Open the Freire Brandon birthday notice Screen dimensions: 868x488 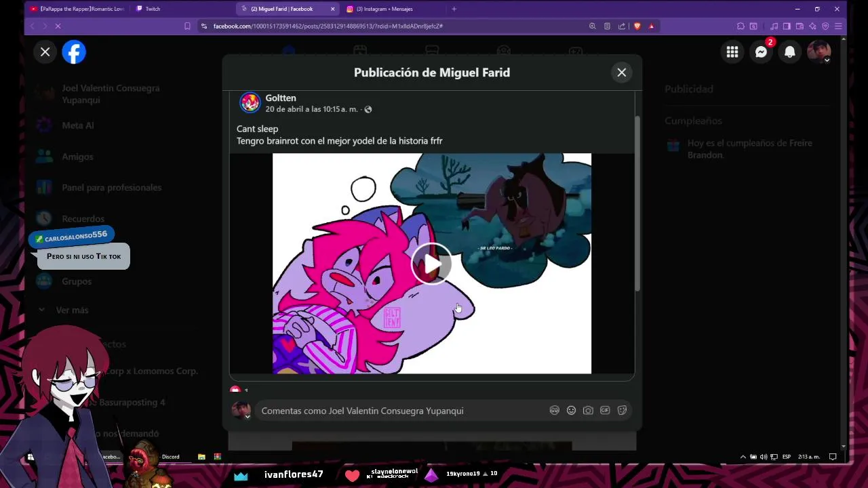pyautogui.click(x=748, y=149)
